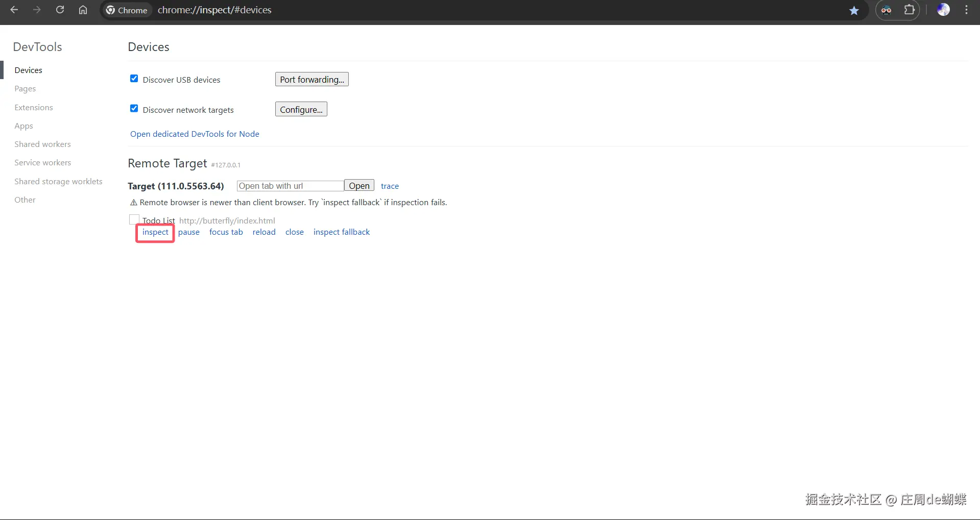Screen dimensions: 980x520
Task: Switch to the Pages sidebar tab
Action: tap(25, 89)
